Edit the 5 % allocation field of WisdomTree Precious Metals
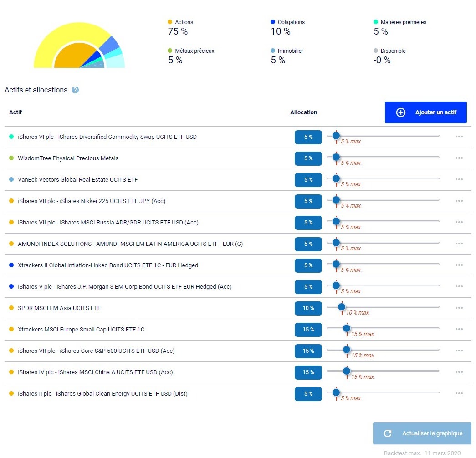This screenshot has width=476, height=458. point(308,158)
